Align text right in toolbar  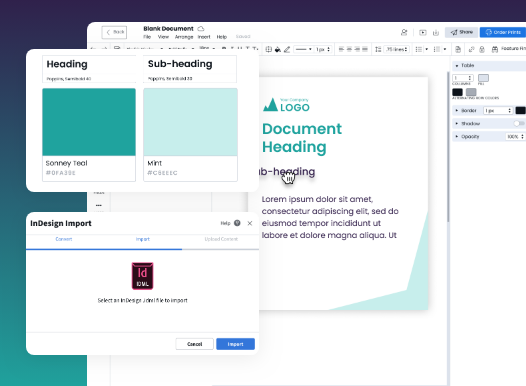click(357, 49)
